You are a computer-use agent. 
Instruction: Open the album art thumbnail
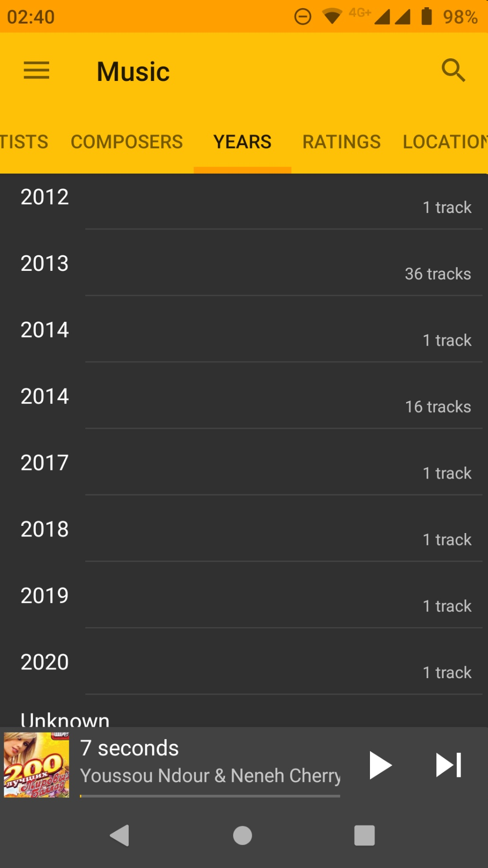(37, 765)
